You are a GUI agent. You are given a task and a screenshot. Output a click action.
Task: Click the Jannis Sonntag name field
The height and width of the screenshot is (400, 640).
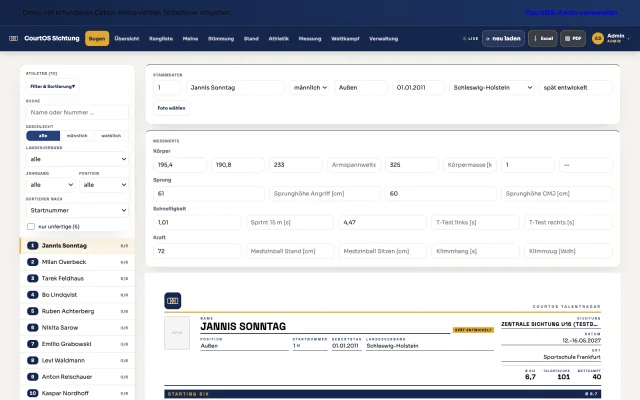(235, 87)
